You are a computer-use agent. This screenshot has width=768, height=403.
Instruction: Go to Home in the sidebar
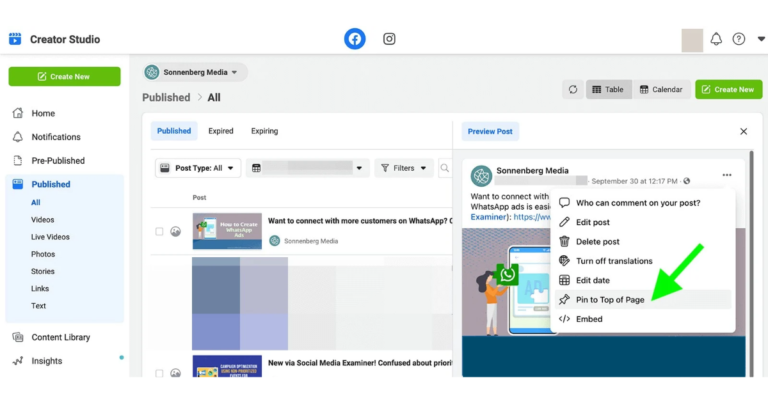pos(43,113)
